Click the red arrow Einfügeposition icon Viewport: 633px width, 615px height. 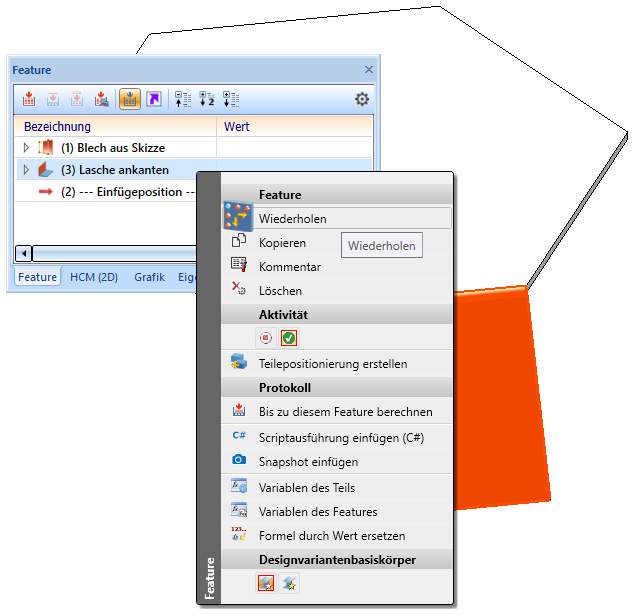pos(46,191)
